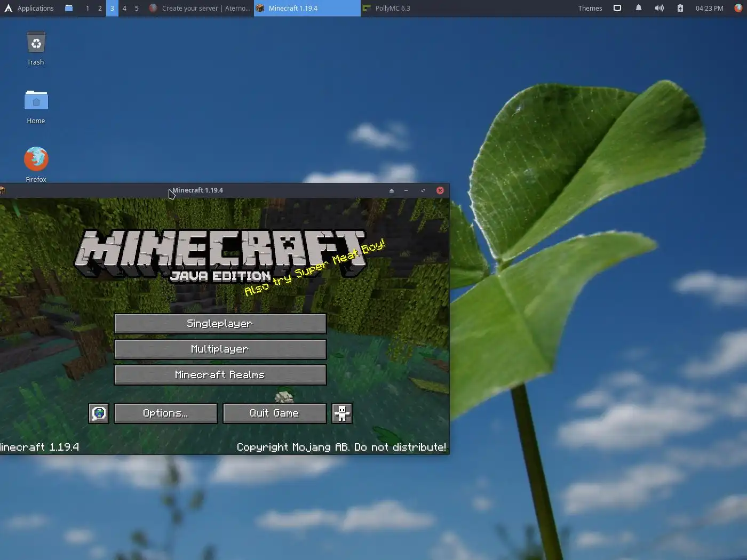Click the Singleplayer button
This screenshot has height=560, width=747.
pyautogui.click(x=220, y=324)
